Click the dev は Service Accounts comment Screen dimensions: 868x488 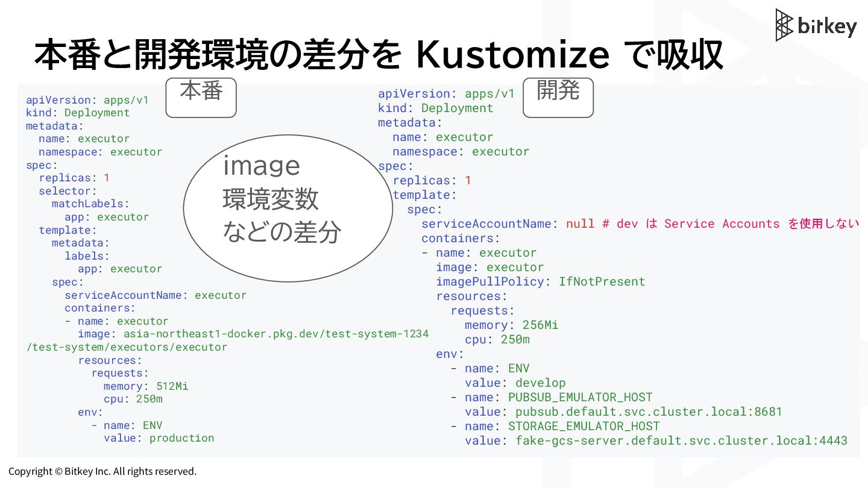[730, 224]
